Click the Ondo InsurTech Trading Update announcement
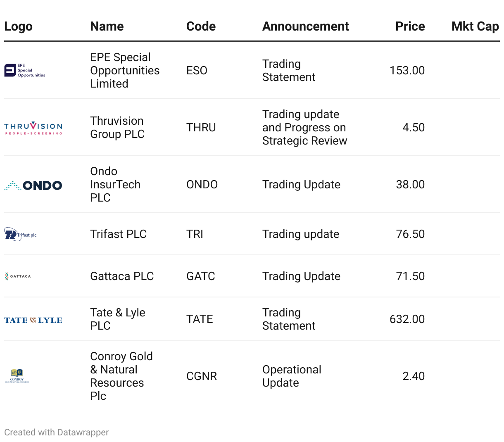504x442 pixels. [x=301, y=185]
